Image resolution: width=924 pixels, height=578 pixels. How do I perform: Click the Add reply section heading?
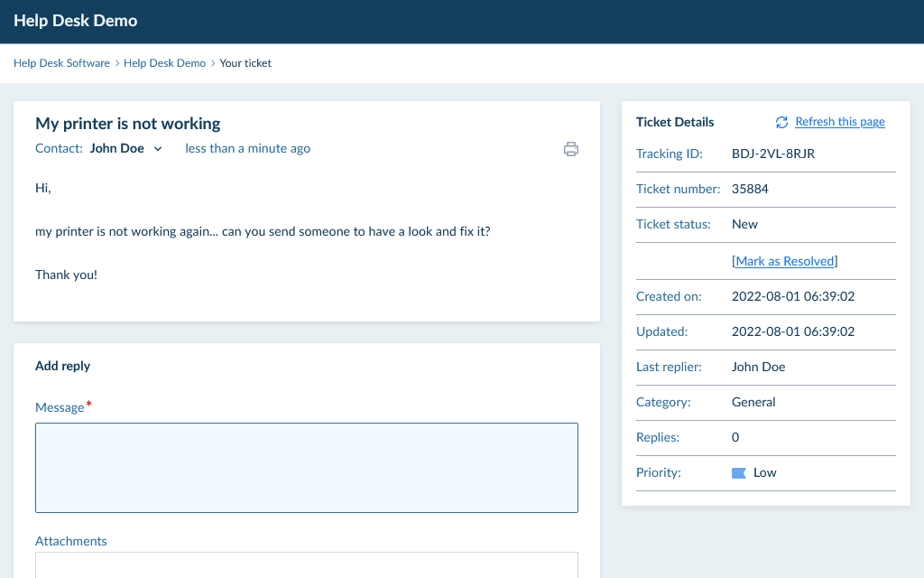click(63, 366)
